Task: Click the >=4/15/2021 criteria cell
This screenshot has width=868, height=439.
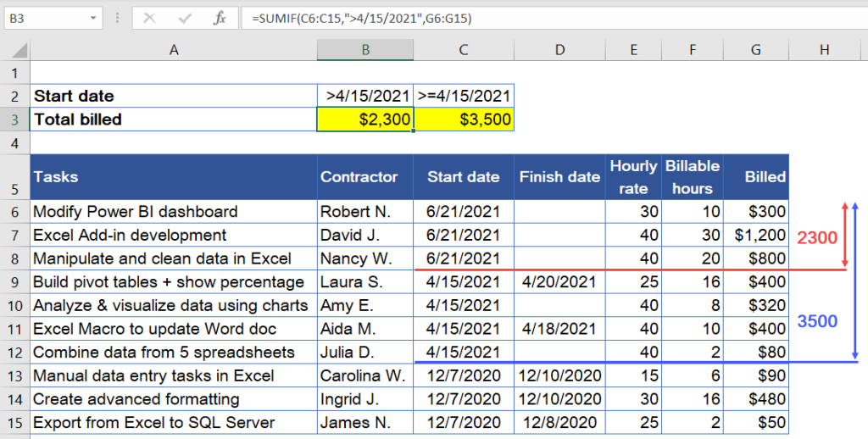Action: point(464,96)
